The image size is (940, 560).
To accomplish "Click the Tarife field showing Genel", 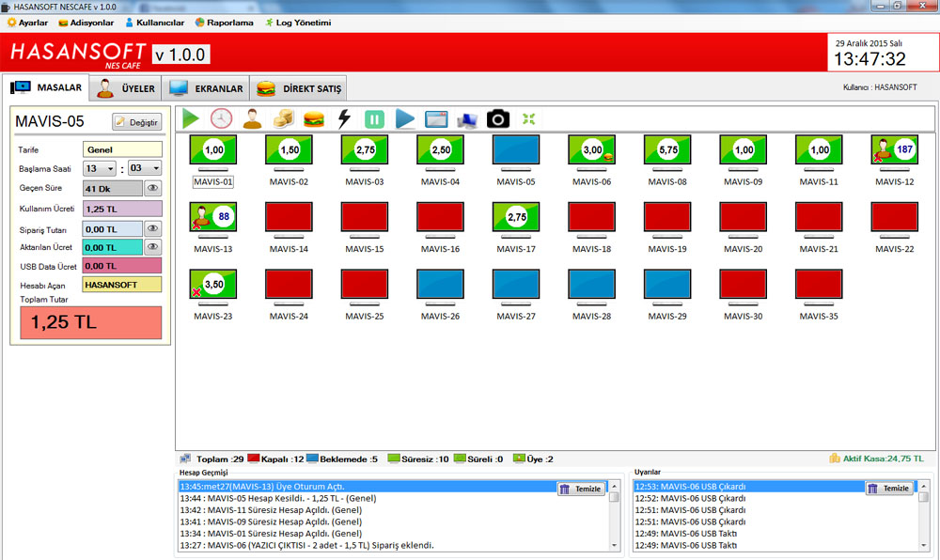I will click(x=122, y=149).
